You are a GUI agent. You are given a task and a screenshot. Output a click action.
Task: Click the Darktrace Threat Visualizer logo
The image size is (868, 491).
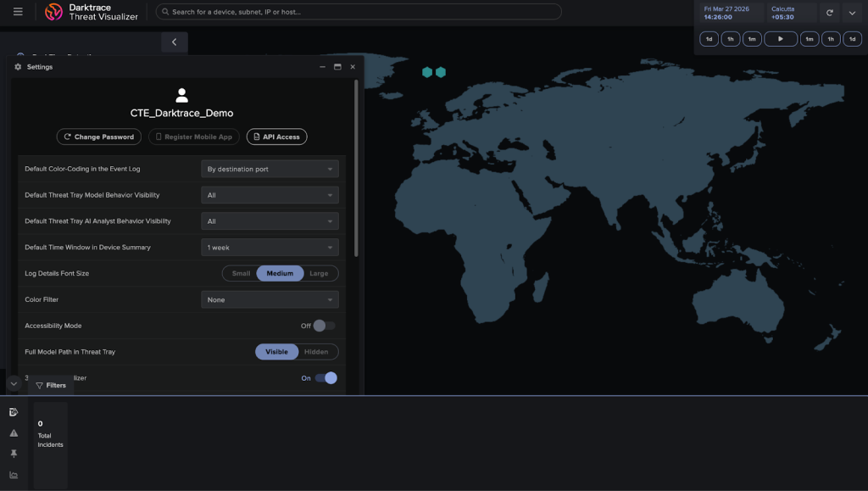coord(92,12)
